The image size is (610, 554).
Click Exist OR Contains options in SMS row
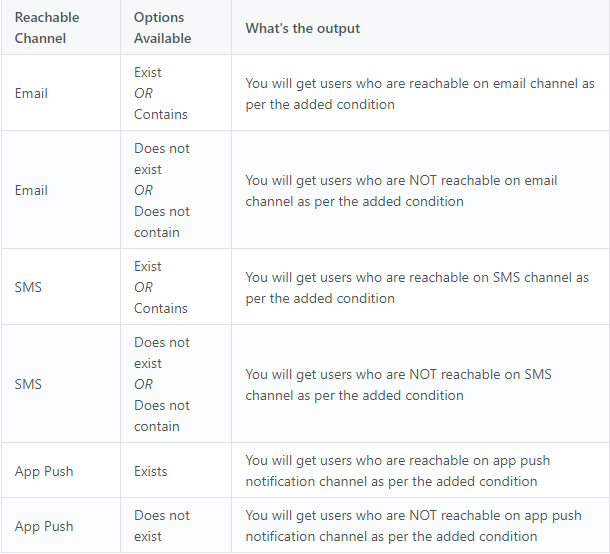pos(160,287)
